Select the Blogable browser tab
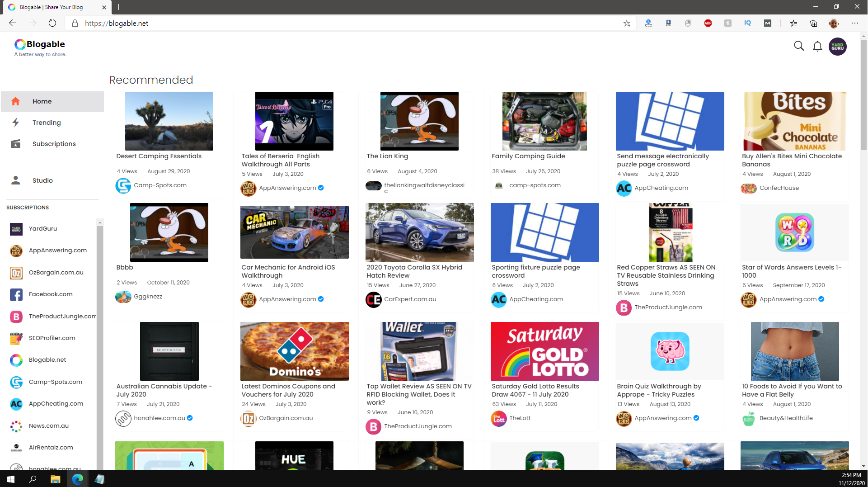The height and width of the screenshot is (487, 868). [58, 7]
